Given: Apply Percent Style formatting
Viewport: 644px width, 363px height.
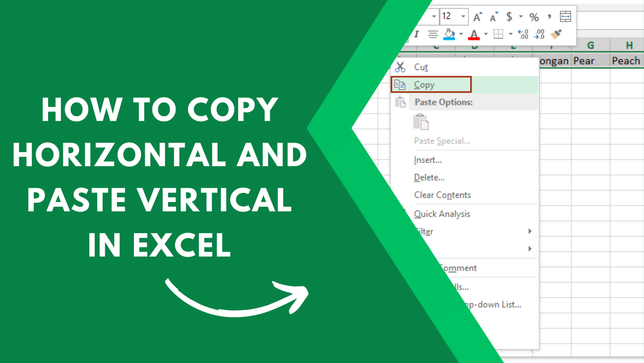Looking at the screenshot, I should tap(534, 17).
